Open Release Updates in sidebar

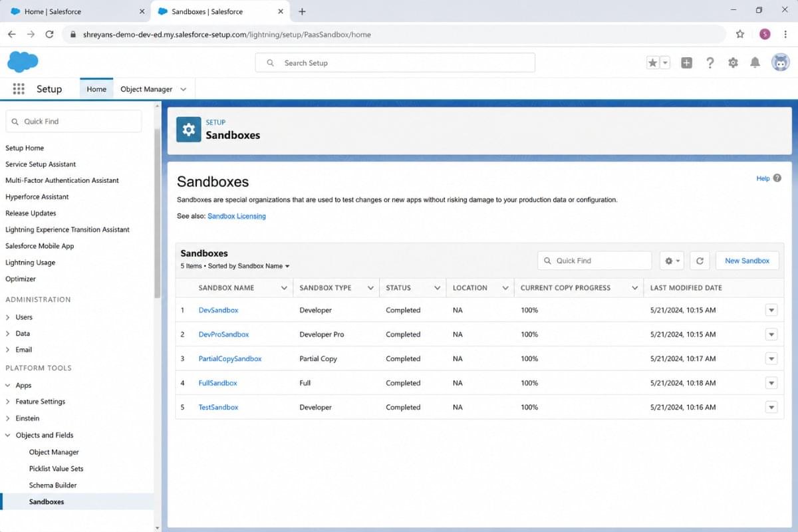[31, 213]
